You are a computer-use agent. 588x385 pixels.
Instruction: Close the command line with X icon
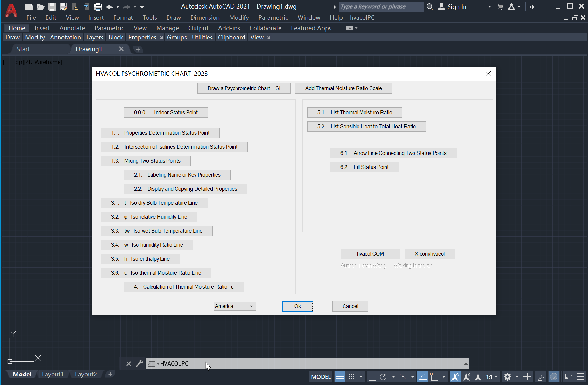(x=129, y=363)
